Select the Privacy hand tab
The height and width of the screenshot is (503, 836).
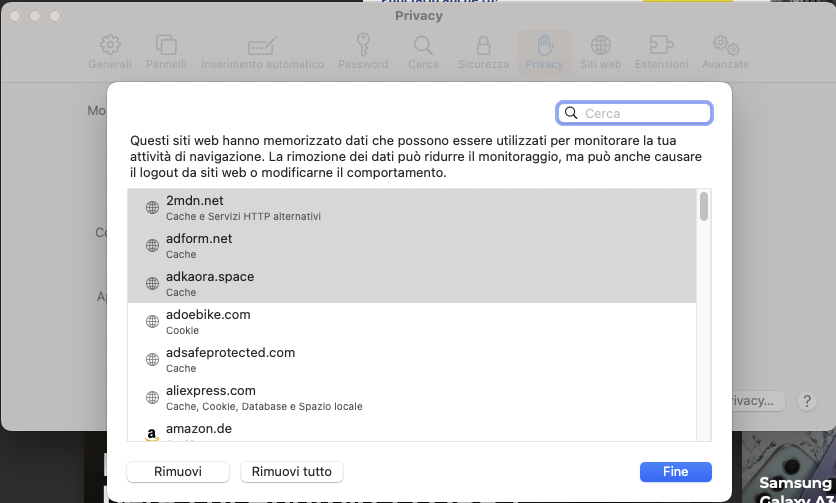pos(544,52)
